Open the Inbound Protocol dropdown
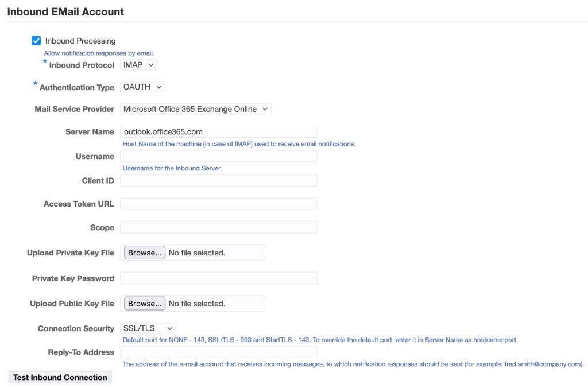Screen dimensions: 588x388 [x=138, y=64]
